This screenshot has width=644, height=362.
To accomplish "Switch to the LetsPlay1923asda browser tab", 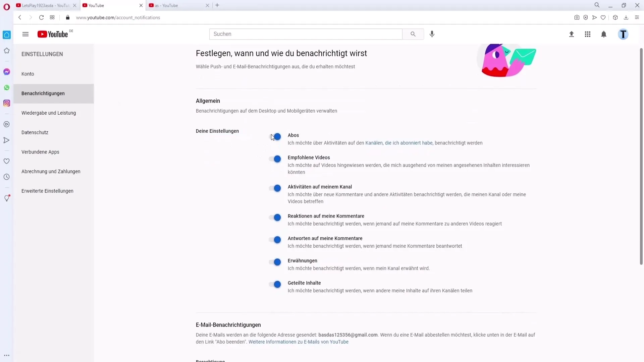I will point(44,5).
